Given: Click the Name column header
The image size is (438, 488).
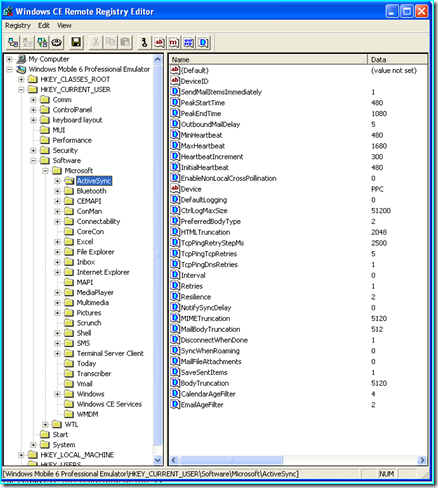Looking at the screenshot, I should [268, 59].
